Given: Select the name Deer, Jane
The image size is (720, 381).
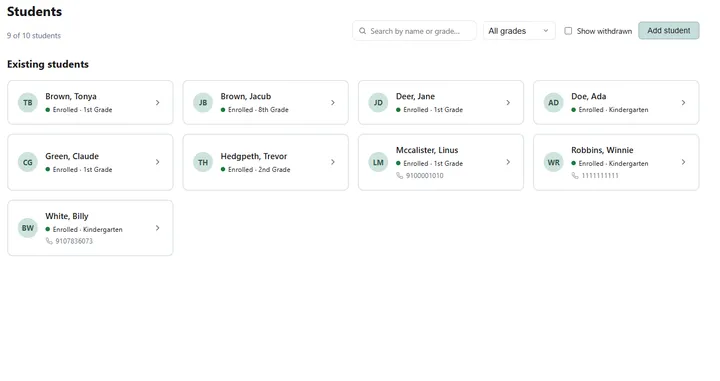Looking at the screenshot, I should 415,96.
